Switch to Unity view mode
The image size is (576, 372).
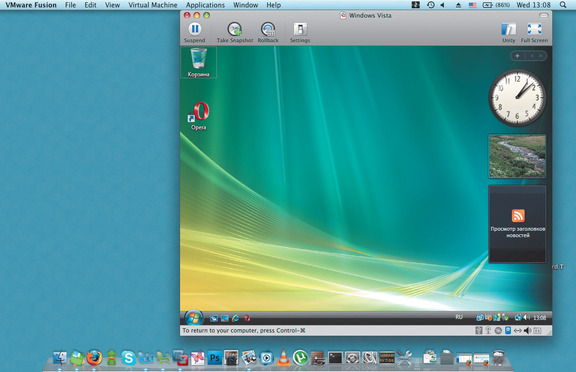508,29
